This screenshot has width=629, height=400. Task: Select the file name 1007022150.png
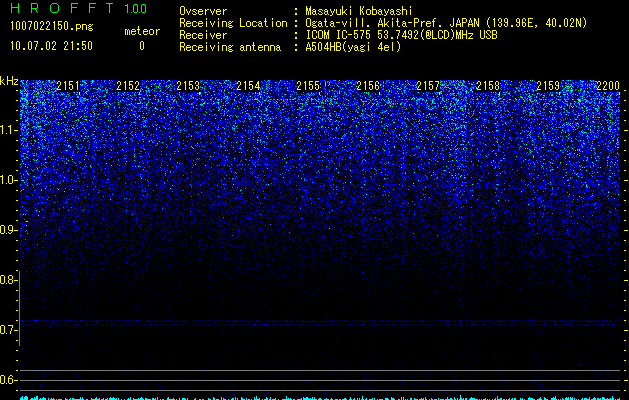click(52, 27)
